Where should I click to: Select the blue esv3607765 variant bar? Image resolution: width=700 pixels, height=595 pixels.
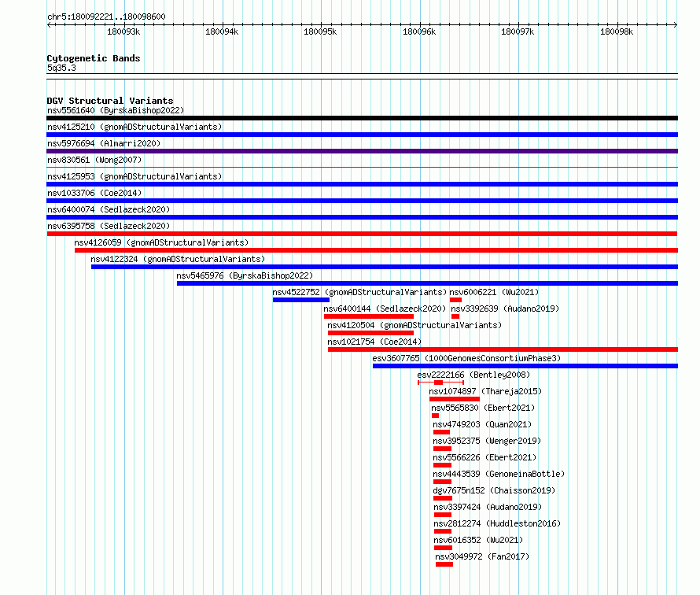[525, 366]
